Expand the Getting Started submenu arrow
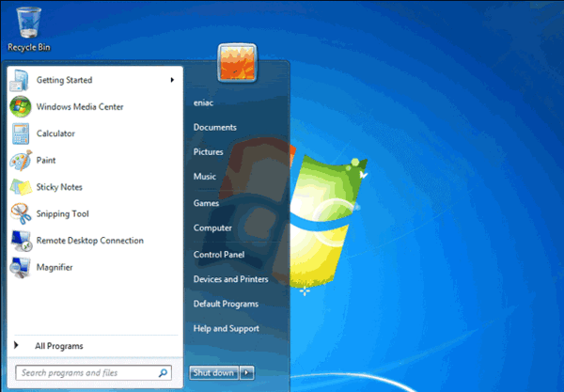Image resolution: width=564 pixels, height=392 pixels. click(172, 80)
